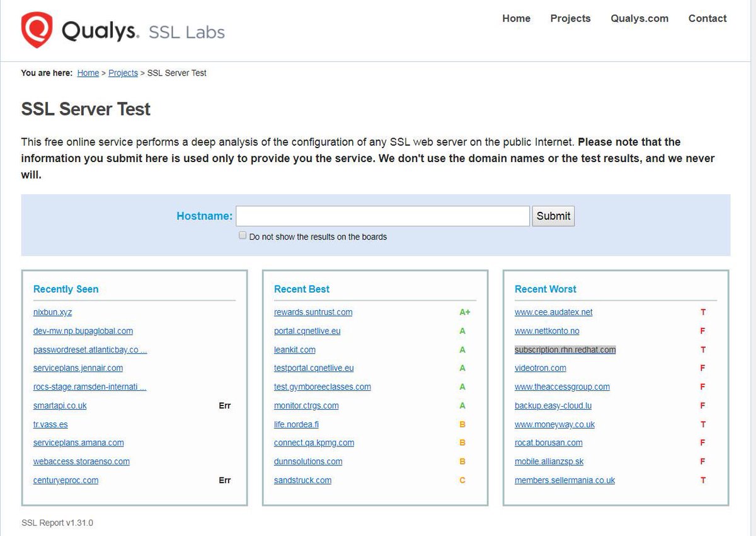Image resolution: width=756 pixels, height=536 pixels.
Task: Open nixbun.xyz in Recently Seen
Action: click(53, 312)
